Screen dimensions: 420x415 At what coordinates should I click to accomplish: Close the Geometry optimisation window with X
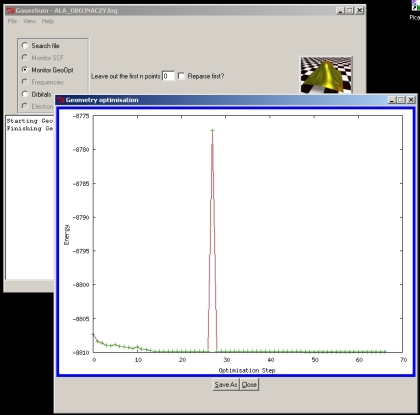coord(411,100)
